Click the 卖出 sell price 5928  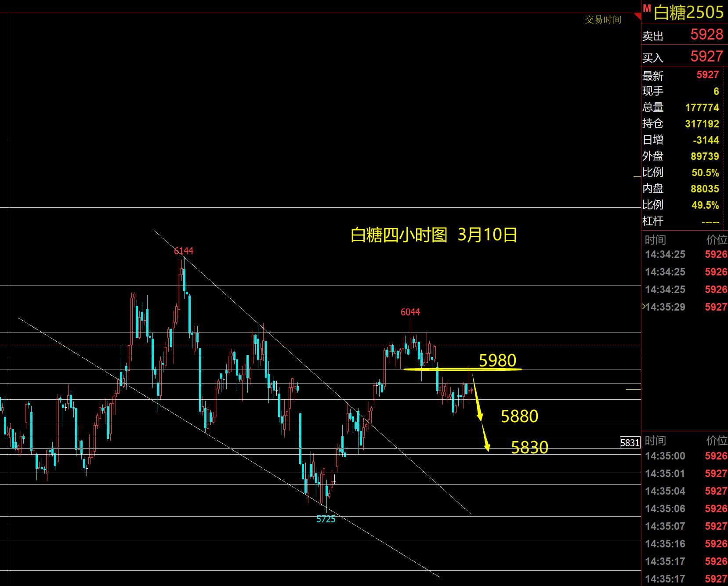tap(706, 35)
